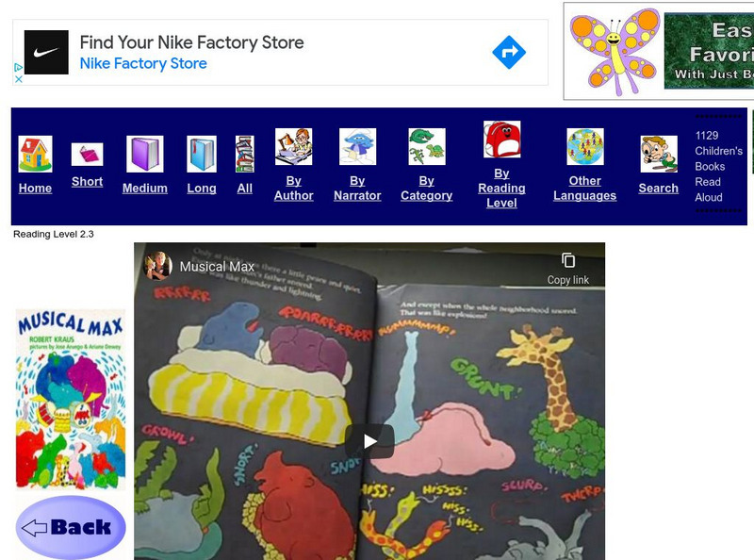Open Short books pink book icon
754x560 pixels.
click(87, 155)
